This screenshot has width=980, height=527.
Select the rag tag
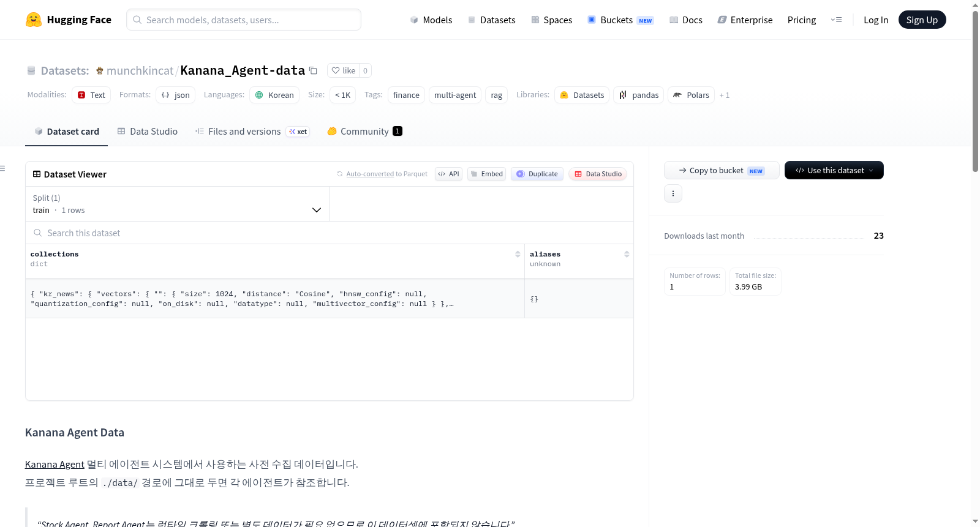pos(497,95)
